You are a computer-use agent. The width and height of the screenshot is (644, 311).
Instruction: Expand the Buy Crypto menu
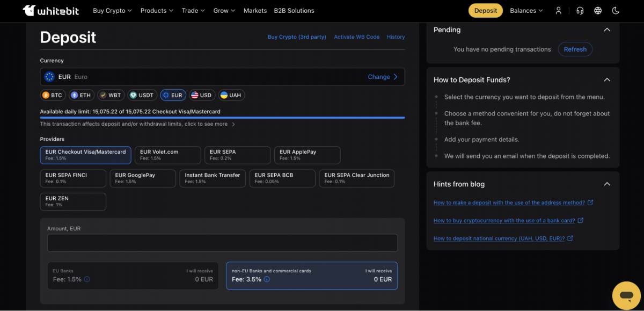(112, 11)
